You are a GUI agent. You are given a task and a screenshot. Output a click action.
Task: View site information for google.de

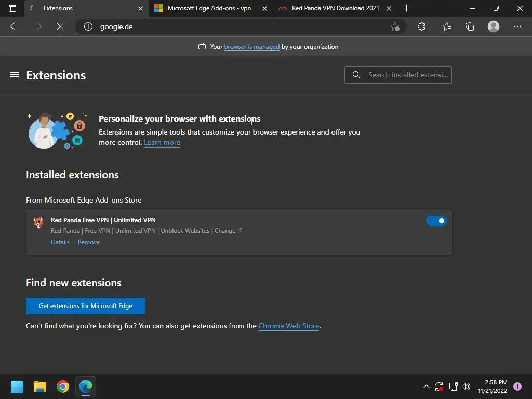(x=88, y=26)
